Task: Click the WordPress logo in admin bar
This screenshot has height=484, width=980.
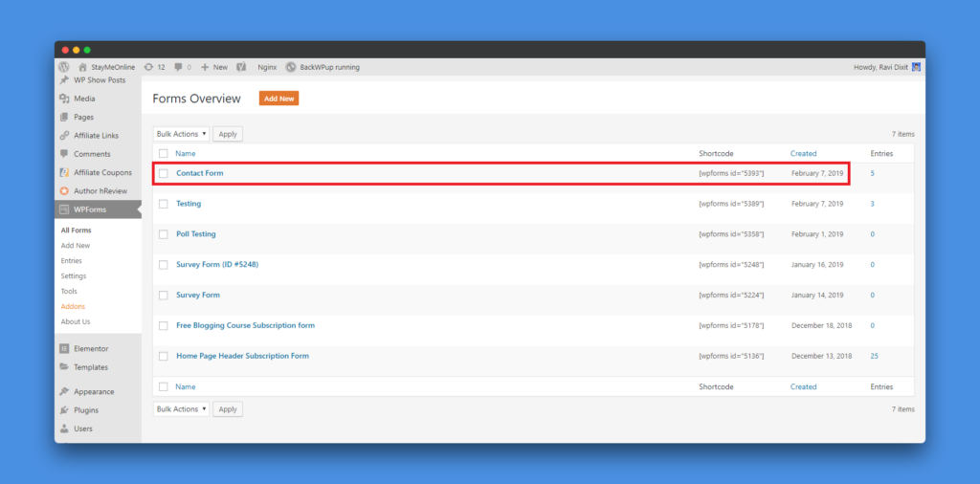Action: (x=64, y=67)
